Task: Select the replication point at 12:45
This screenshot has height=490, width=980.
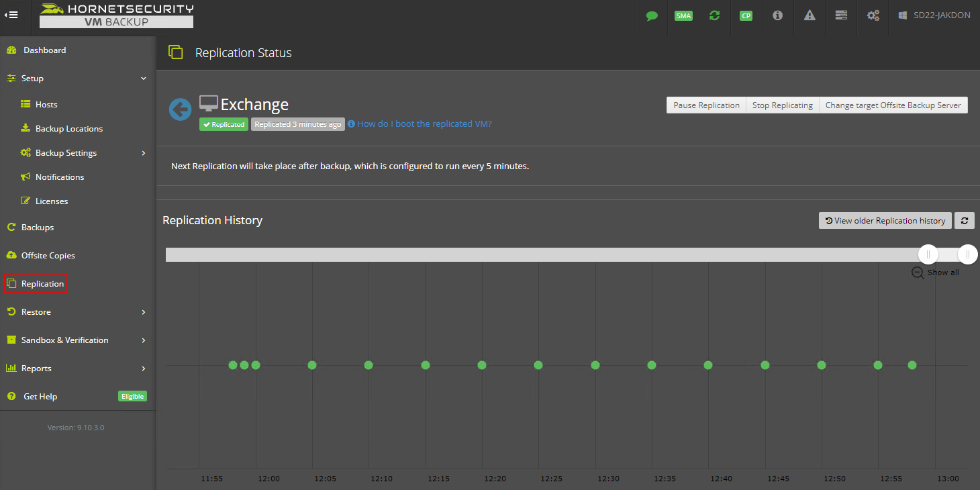Action: point(765,365)
